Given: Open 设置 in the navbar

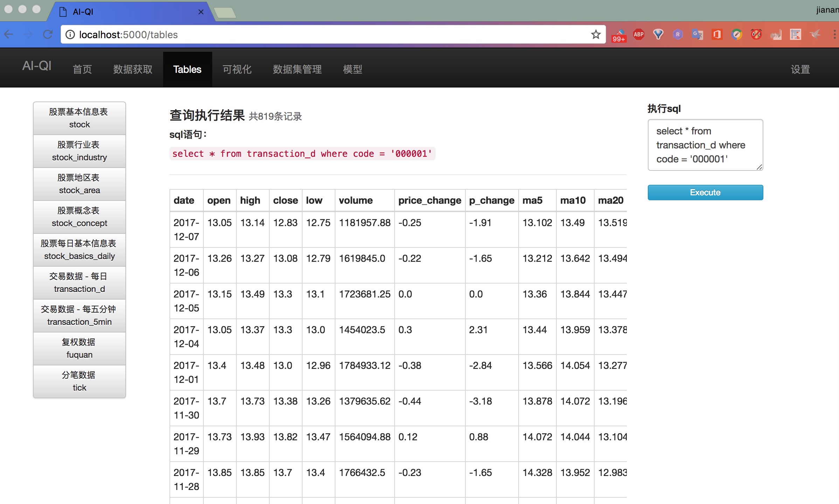Looking at the screenshot, I should click(800, 69).
